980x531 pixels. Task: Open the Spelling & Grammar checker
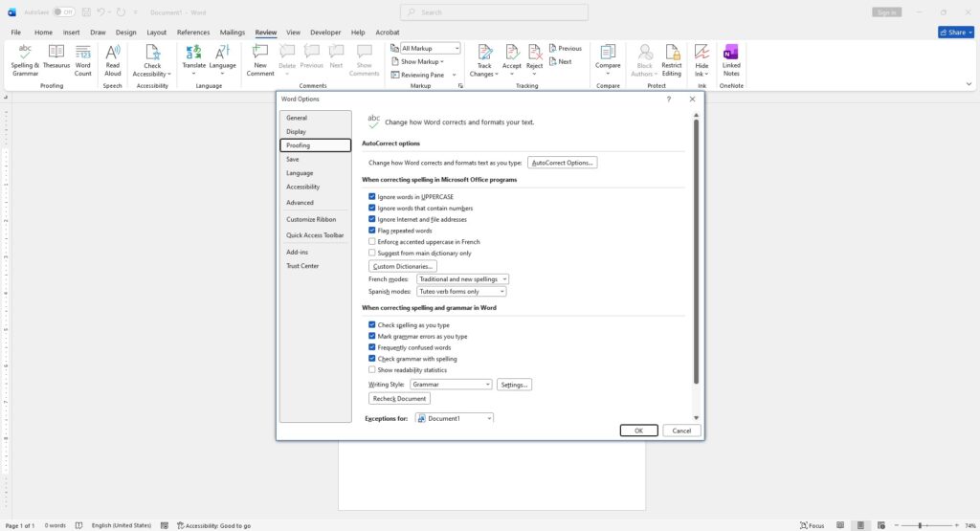click(x=25, y=60)
